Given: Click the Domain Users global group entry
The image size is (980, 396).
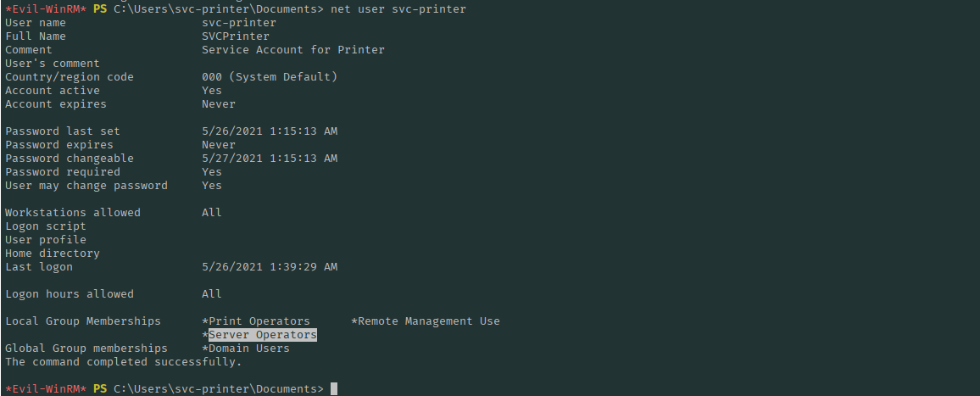Looking at the screenshot, I should (248, 349).
